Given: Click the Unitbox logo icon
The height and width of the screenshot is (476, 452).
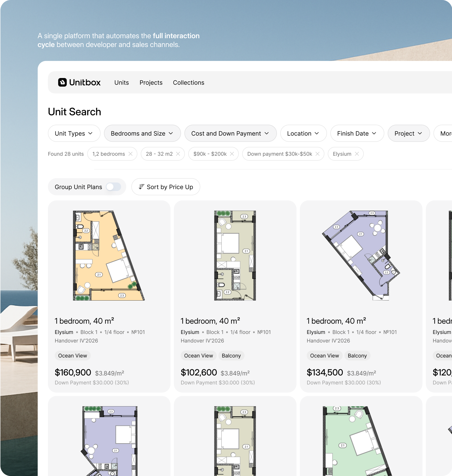Looking at the screenshot, I should click(x=62, y=82).
